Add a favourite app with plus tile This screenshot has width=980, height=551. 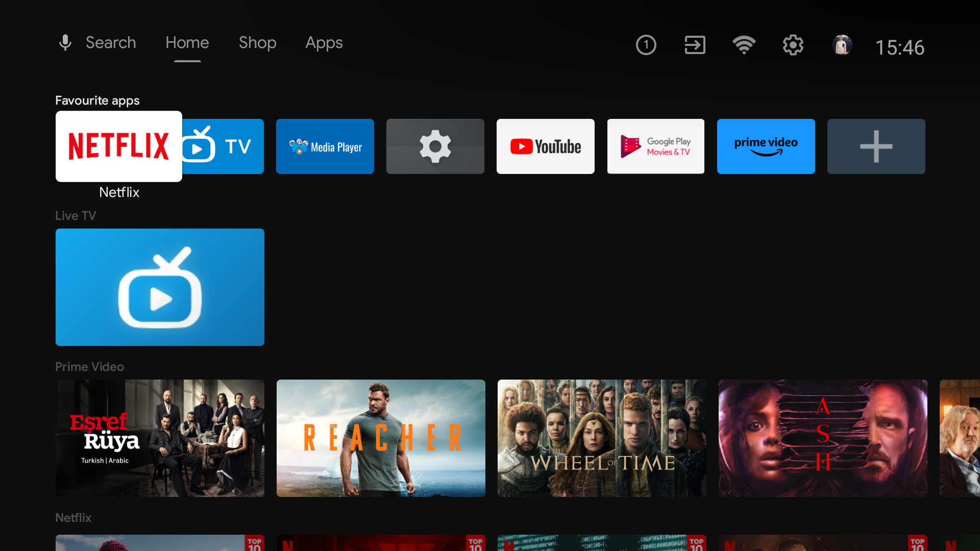pyautogui.click(x=876, y=146)
